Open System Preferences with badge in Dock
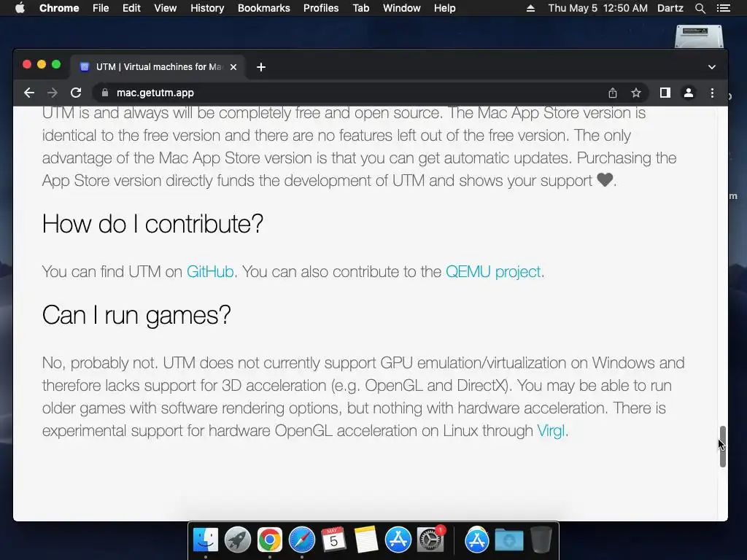The height and width of the screenshot is (560, 747). click(x=430, y=540)
